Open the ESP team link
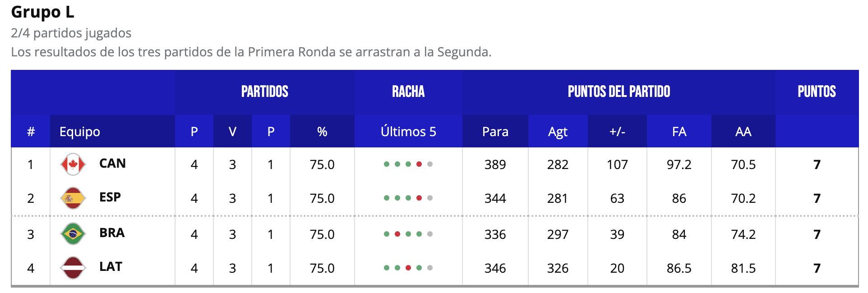Viewport: 868px width, 293px height. click(x=110, y=197)
